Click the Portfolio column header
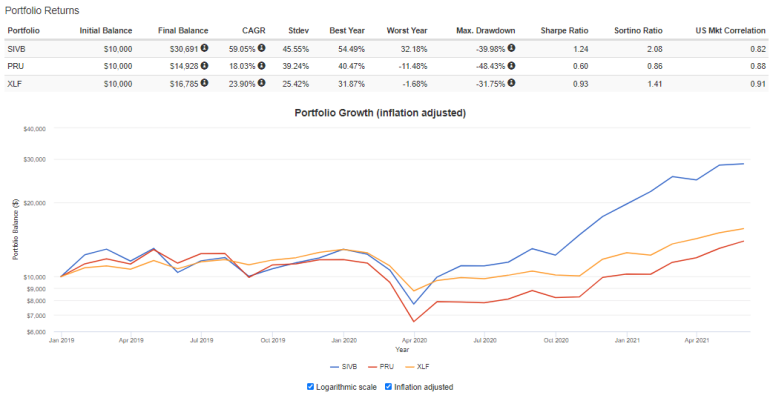The height and width of the screenshot is (398, 773). tap(24, 31)
